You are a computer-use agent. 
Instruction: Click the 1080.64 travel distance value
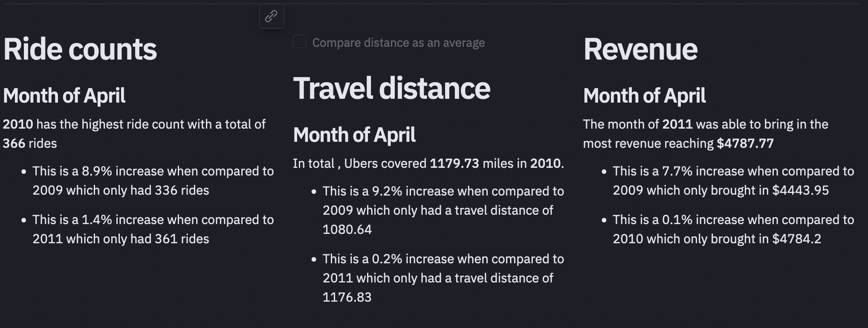pos(347,229)
